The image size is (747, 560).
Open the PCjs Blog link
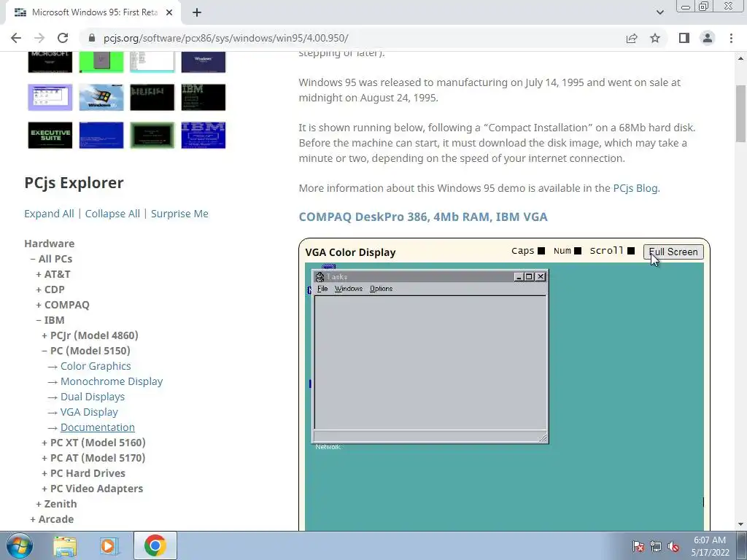635,188
